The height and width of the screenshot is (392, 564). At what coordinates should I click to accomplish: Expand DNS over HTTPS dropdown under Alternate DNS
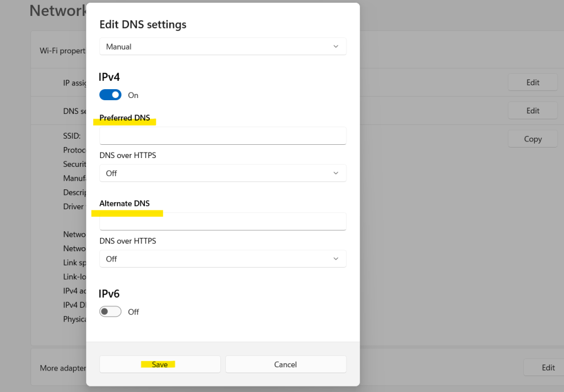pos(223,259)
